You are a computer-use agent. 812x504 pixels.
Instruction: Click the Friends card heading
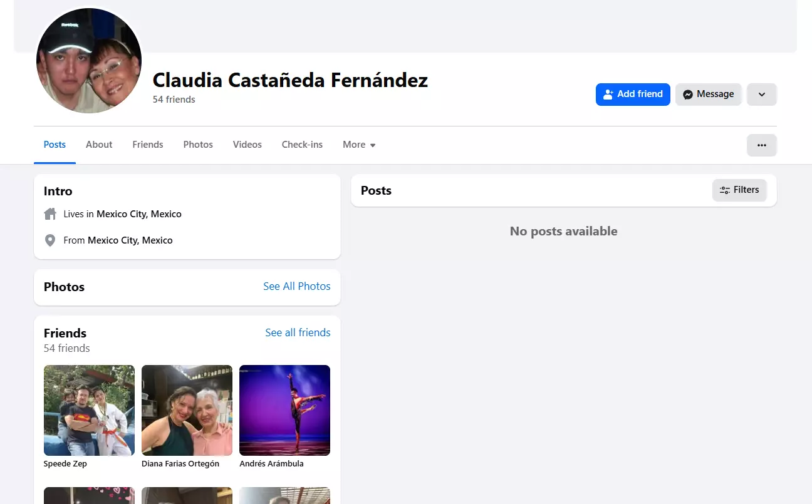click(65, 333)
